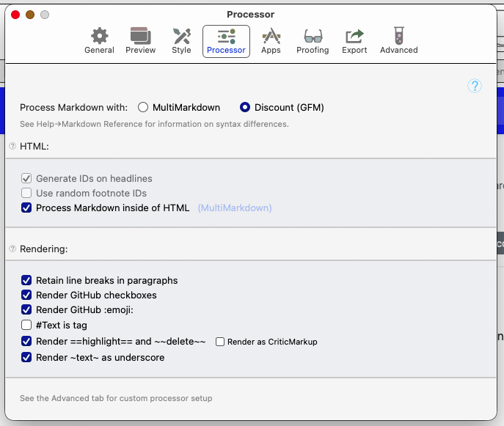Toggle Generate IDs on headlines checkbox
Viewport: 504px width, 426px height.
(x=26, y=178)
